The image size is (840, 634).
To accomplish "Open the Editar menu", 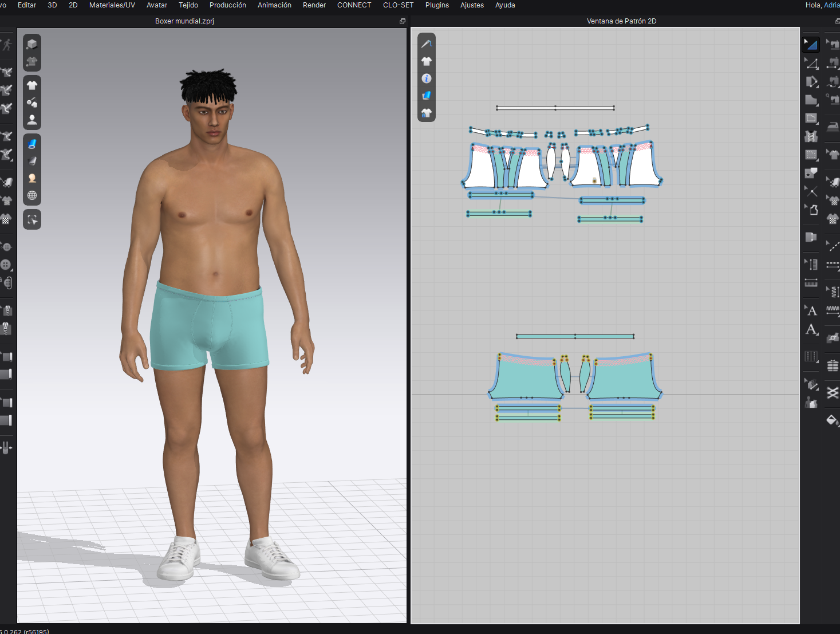I will click(x=27, y=5).
